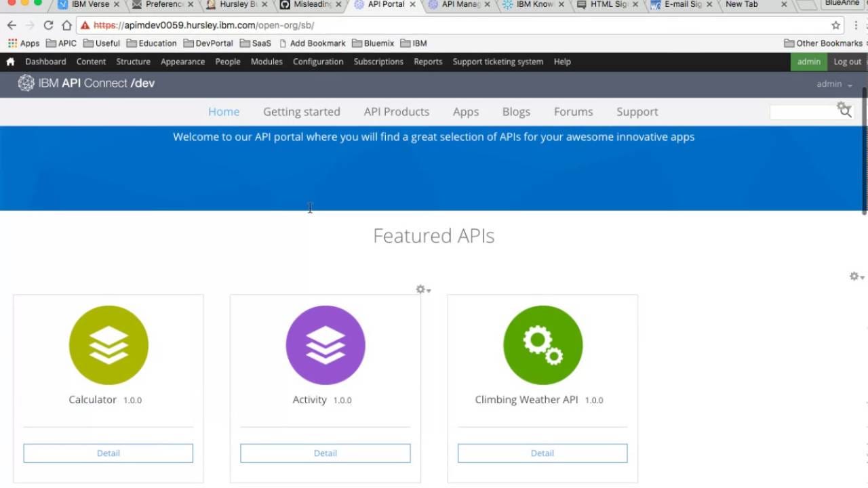This screenshot has width=868, height=488.
Task: Reload the page with refresh icon
Action: pos(48,25)
